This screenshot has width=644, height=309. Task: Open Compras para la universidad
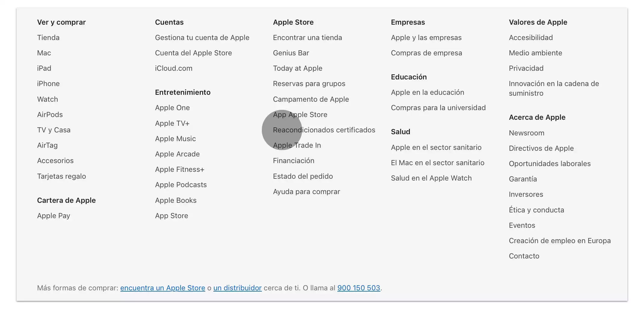coord(438,108)
